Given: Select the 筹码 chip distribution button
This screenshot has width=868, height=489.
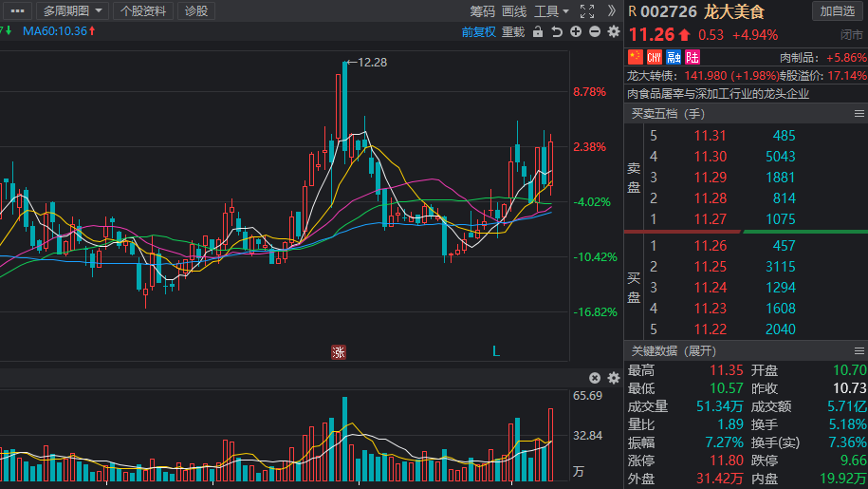Looking at the screenshot, I should [x=482, y=11].
